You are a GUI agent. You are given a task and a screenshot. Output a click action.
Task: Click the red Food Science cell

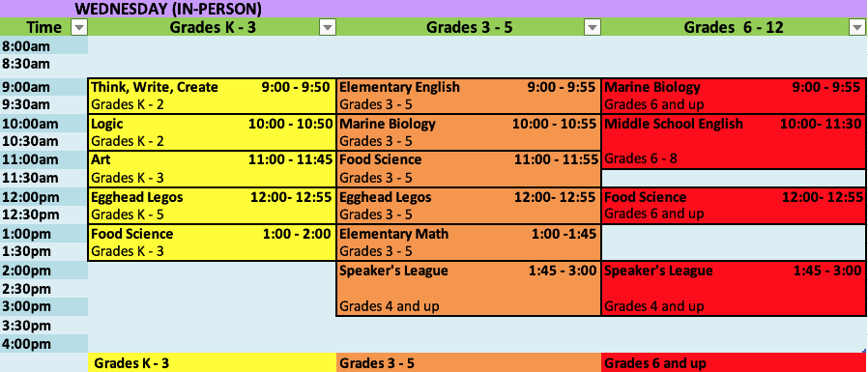pos(734,206)
